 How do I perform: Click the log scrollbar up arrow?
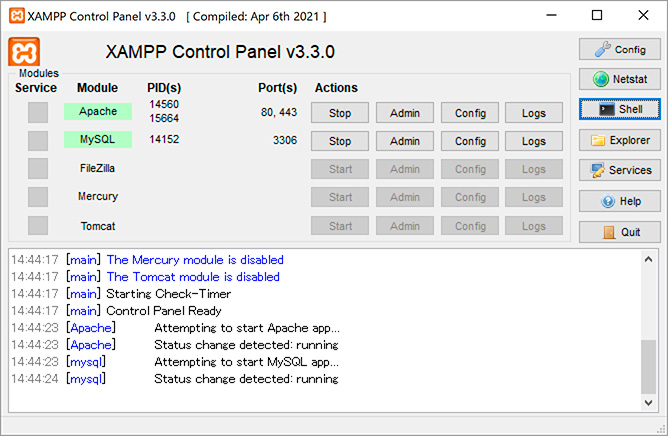(648, 259)
